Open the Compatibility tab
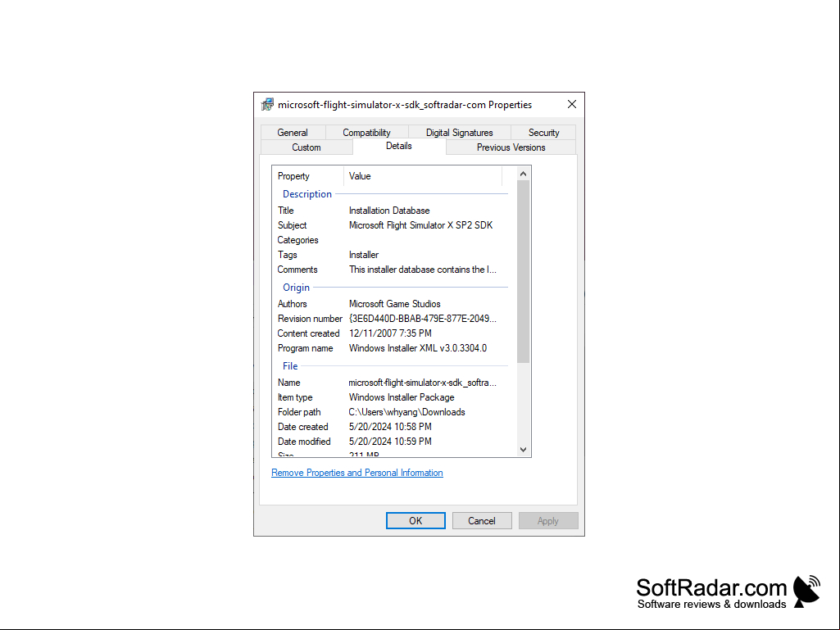 [x=366, y=133]
